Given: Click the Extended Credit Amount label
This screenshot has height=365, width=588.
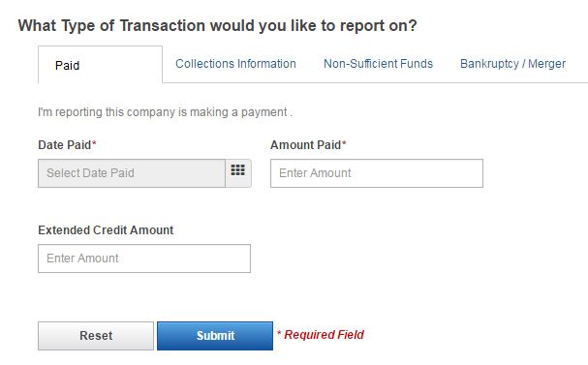Looking at the screenshot, I should click(106, 229).
